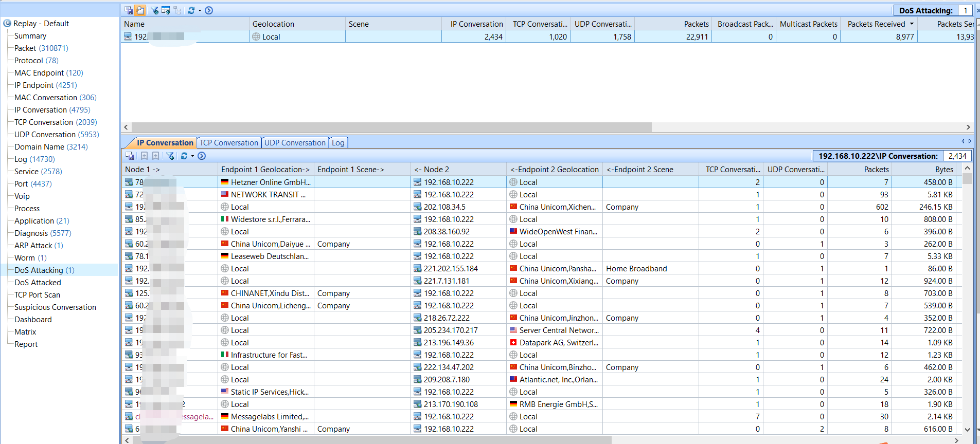980x444 pixels.
Task: Open Summary in left tree
Action: point(30,36)
